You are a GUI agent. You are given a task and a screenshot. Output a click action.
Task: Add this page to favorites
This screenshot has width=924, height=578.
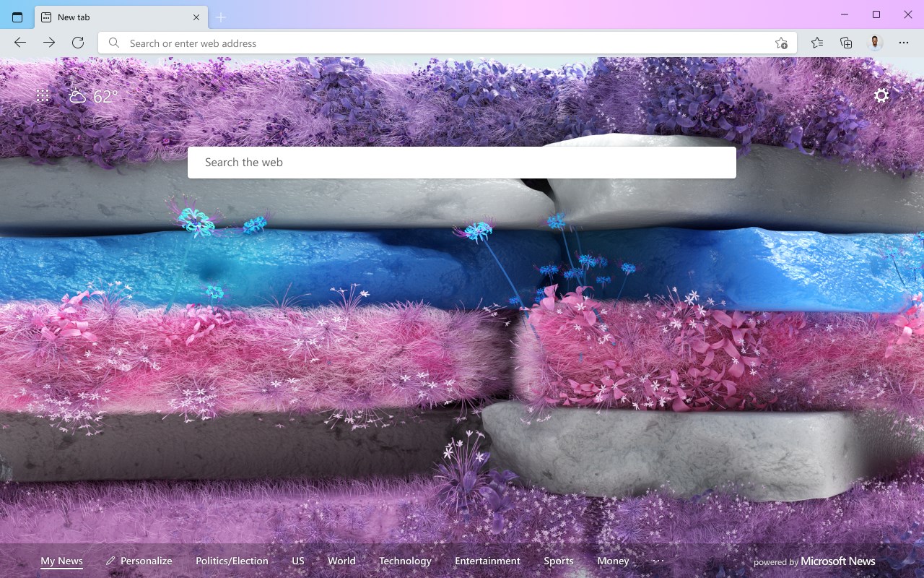781,43
